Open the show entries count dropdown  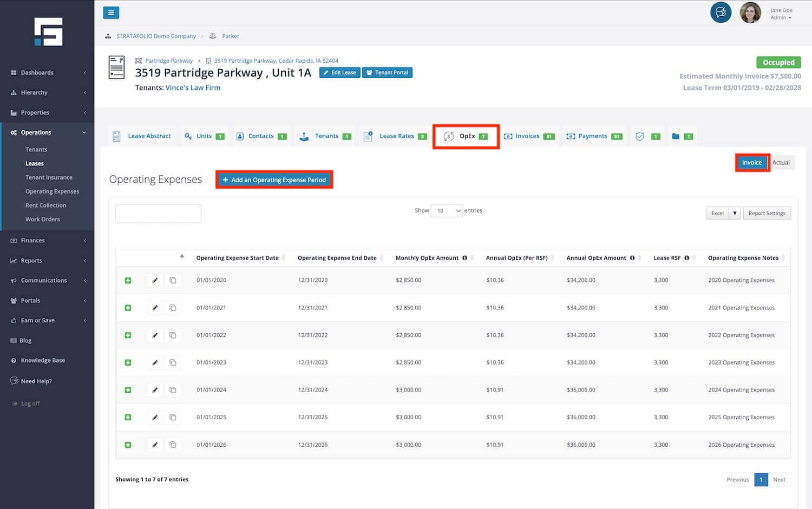[447, 211]
